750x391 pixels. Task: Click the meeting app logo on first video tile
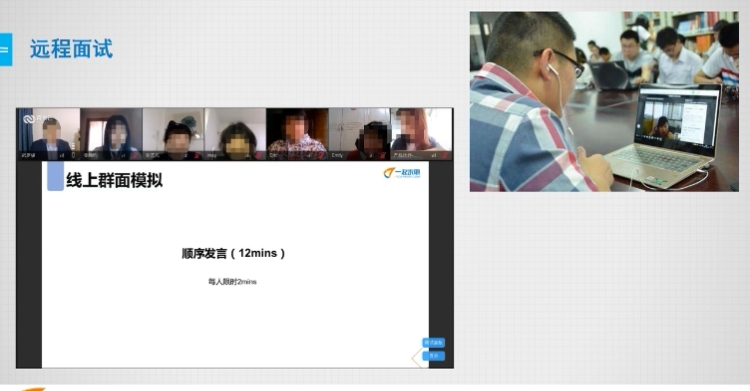(29, 119)
